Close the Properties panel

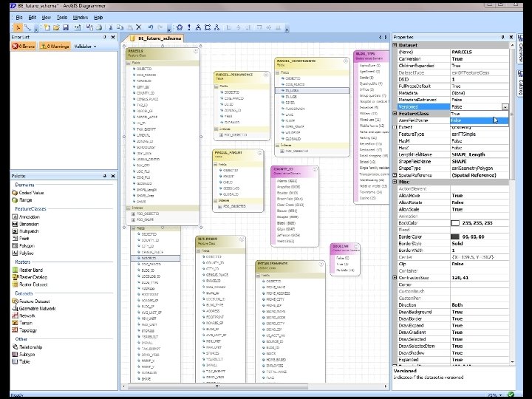pos(511,37)
